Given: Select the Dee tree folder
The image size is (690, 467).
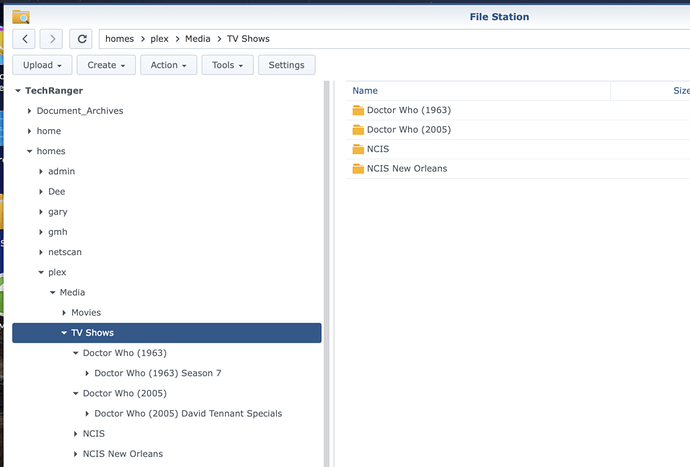Looking at the screenshot, I should tap(56, 191).
